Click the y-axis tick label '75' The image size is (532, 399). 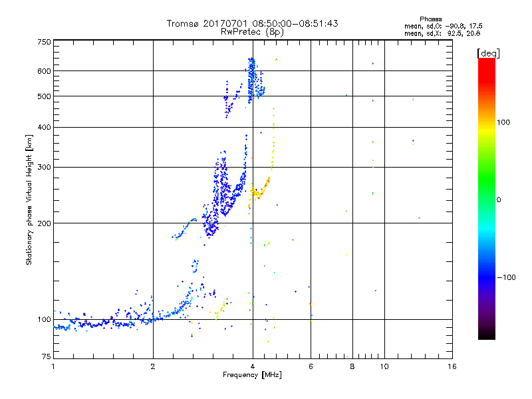(x=47, y=356)
